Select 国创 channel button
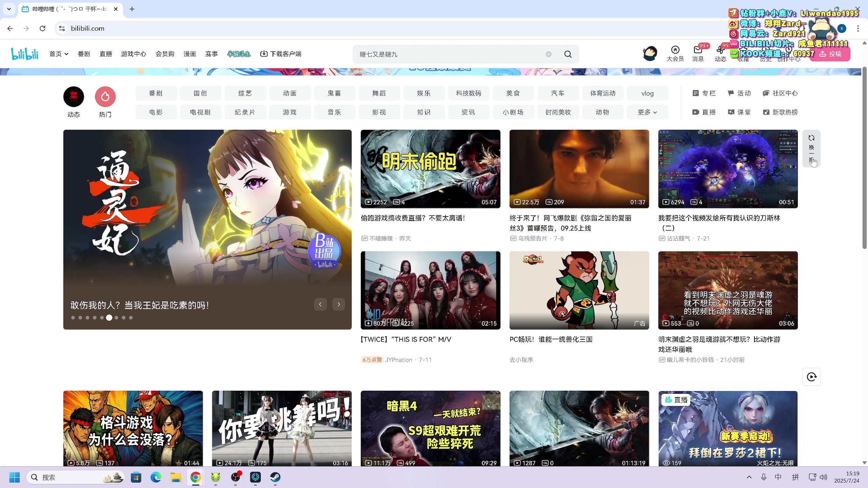 coord(200,93)
